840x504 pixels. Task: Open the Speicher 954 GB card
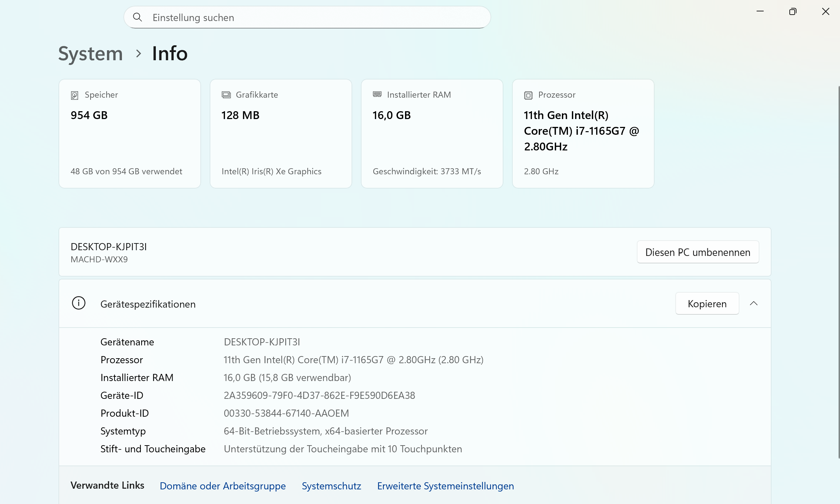click(130, 134)
